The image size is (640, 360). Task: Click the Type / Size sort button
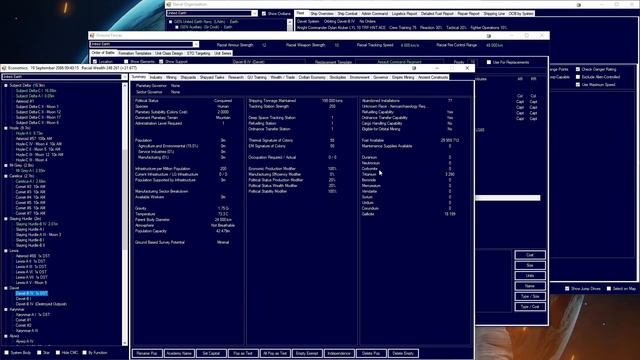[530, 296]
